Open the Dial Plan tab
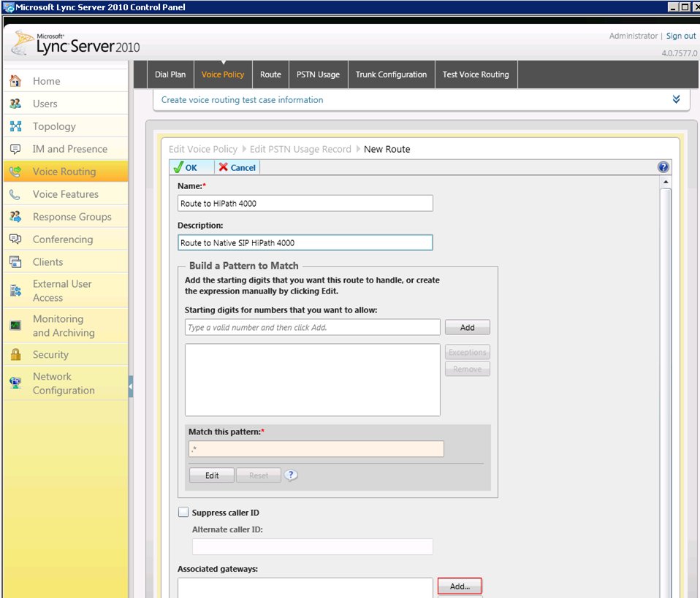The height and width of the screenshot is (598, 700). pos(170,74)
